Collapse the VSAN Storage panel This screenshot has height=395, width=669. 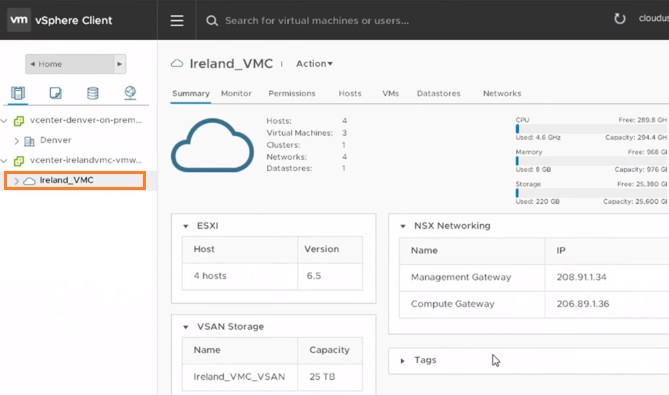tap(186, 327)
